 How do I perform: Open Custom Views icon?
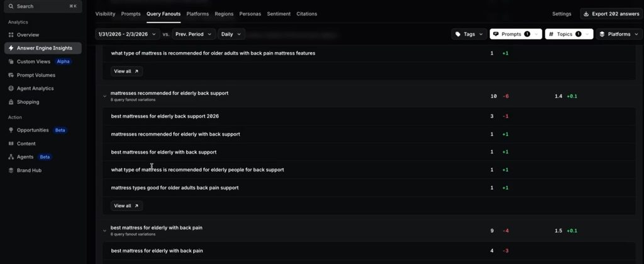tap(11, 62)
